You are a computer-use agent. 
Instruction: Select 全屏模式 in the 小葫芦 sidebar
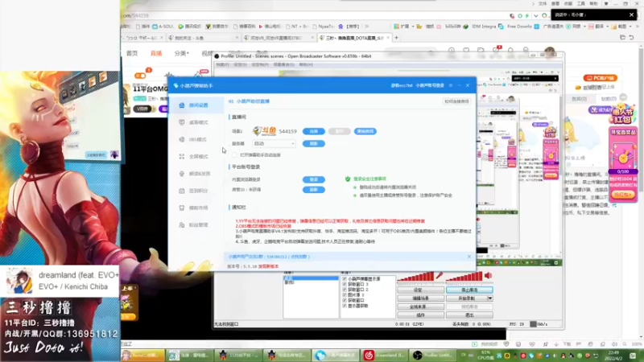pos(196,156)
